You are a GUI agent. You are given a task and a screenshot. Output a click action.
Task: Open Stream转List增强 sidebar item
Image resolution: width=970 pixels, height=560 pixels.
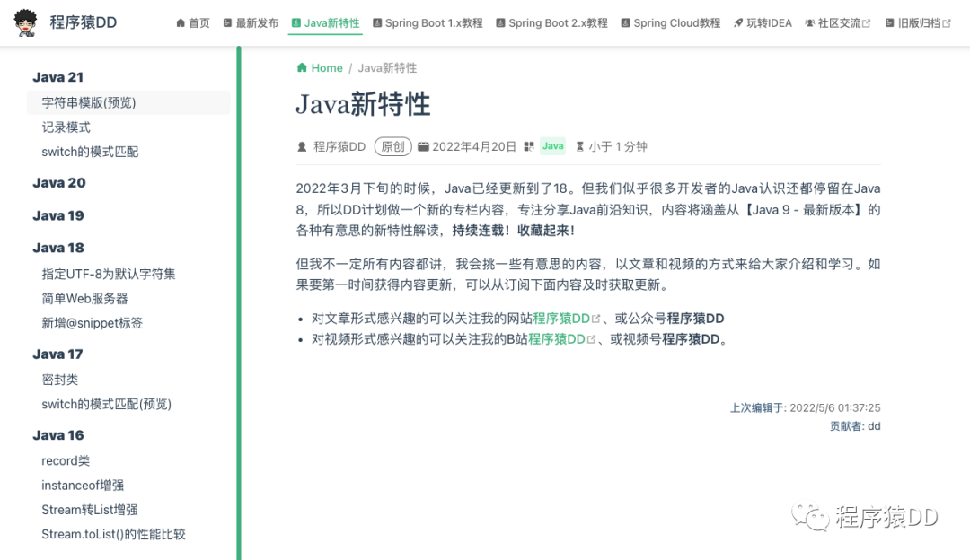pyautogui.click(x=90, y=510)
